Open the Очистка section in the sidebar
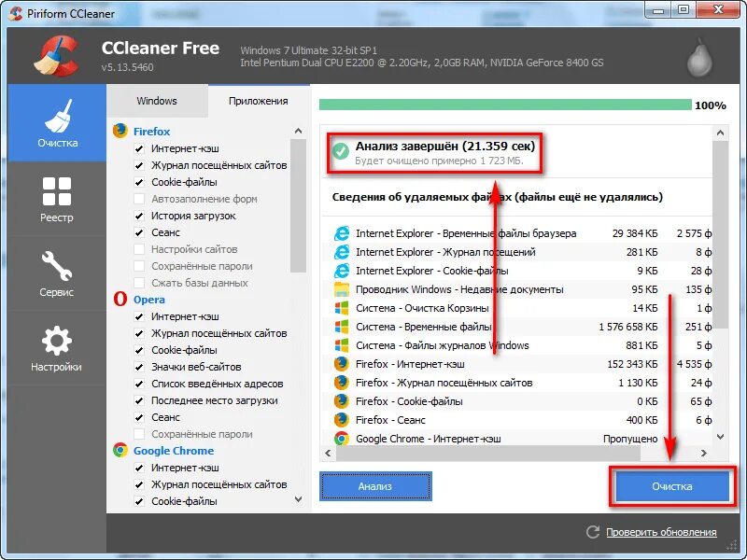 (57, 123)
